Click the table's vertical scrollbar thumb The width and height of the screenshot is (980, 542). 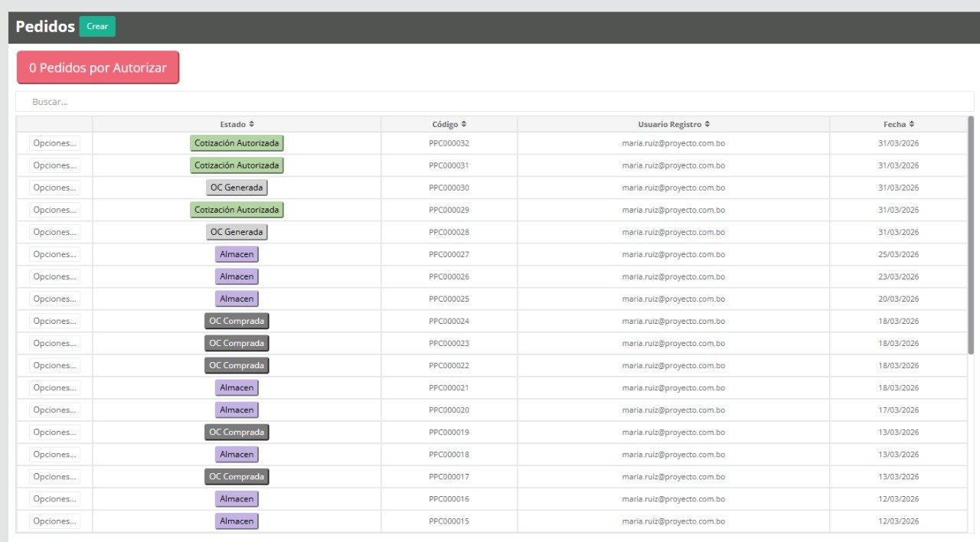(971, 233)
